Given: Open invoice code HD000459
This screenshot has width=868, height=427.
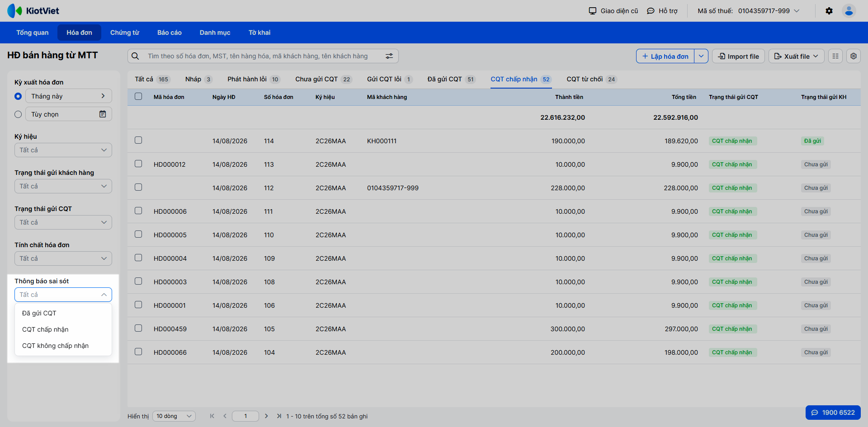Looking at the screenshot, I should click(170, 329).
